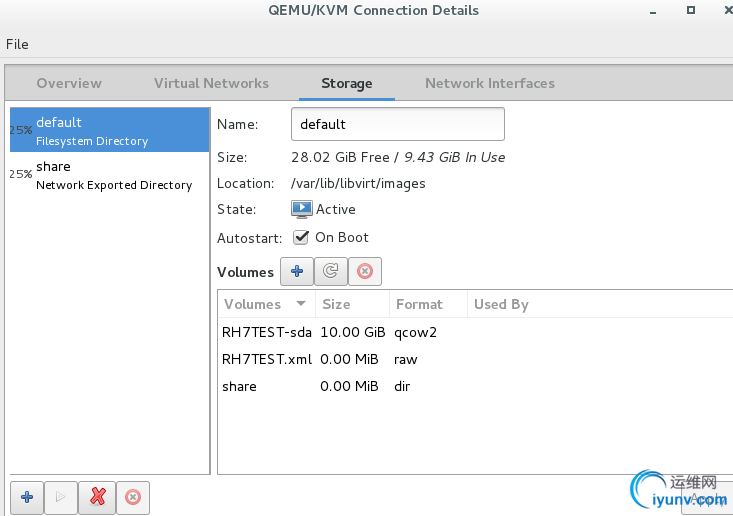Click the red X stop pool icon
This screenshot has width=733, height=516.
97,497
